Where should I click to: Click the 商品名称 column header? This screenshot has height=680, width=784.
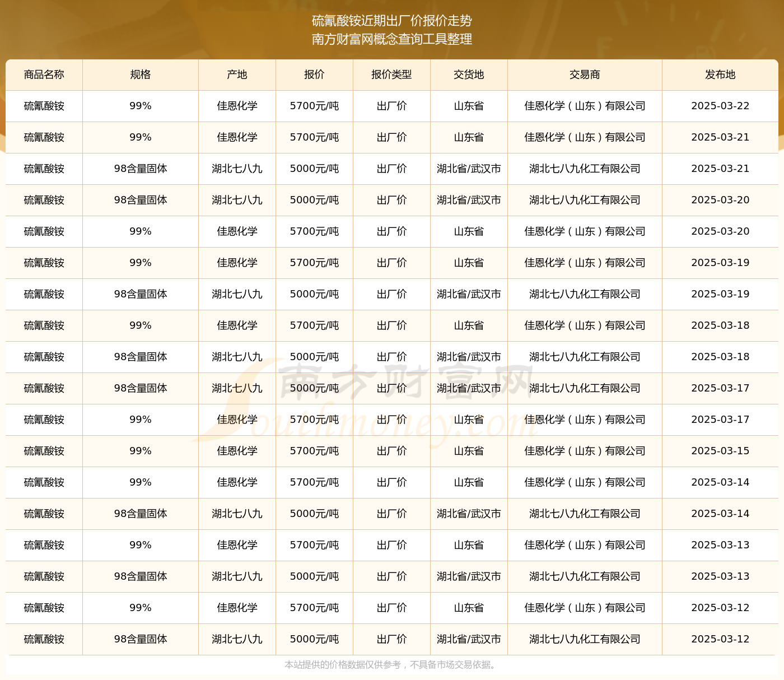pos(44,74)
